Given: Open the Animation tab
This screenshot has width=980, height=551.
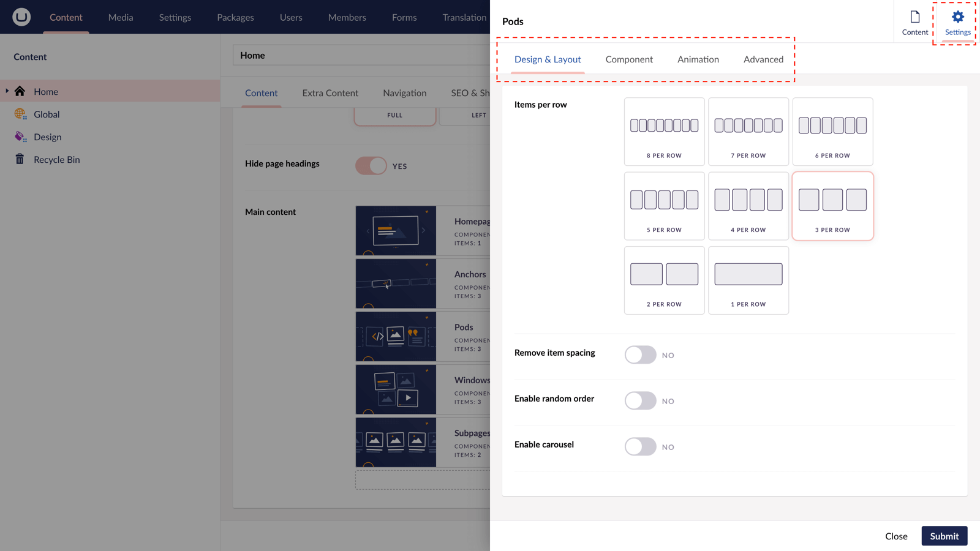Looking at the screenshot, I should click(x=698, y=59).
